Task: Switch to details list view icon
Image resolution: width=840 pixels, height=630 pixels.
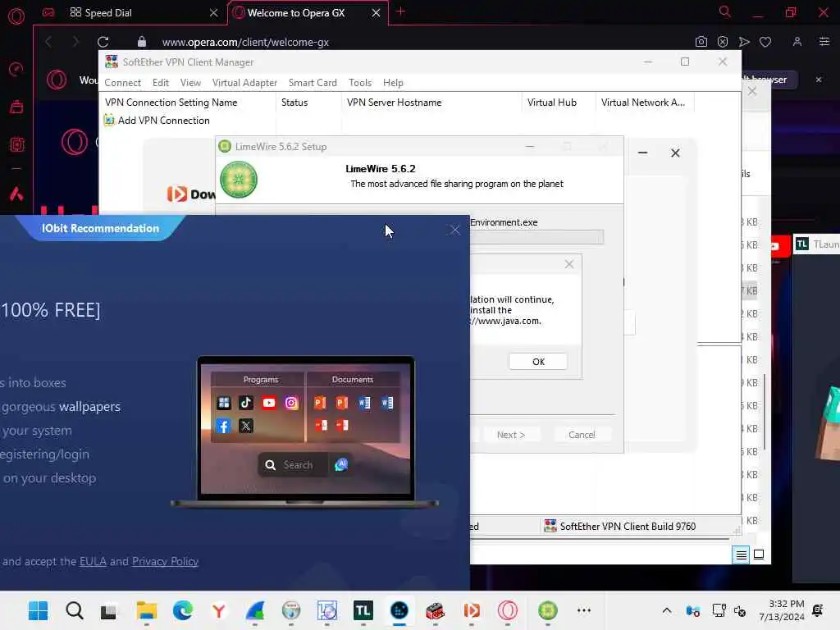Action: pos(741,555)
